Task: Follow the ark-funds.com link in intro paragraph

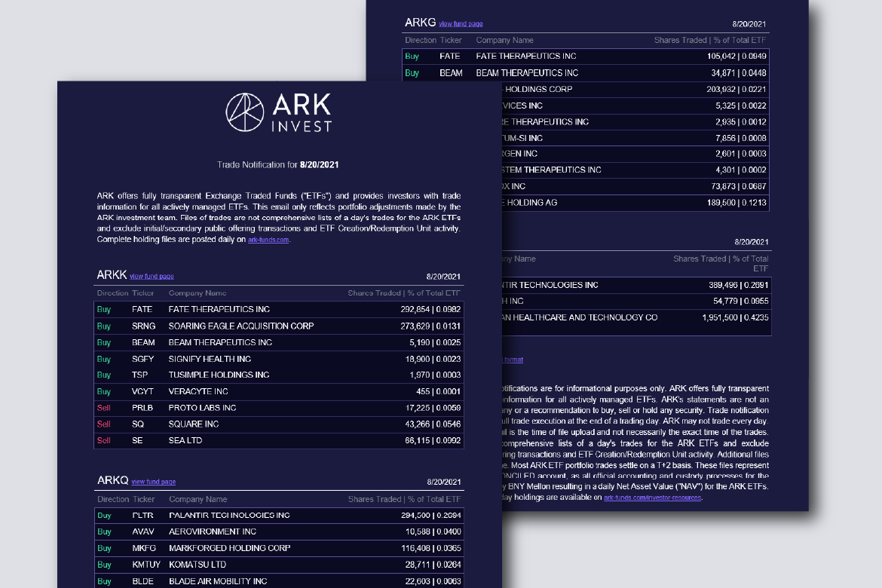Action: (x=268, y=240)
